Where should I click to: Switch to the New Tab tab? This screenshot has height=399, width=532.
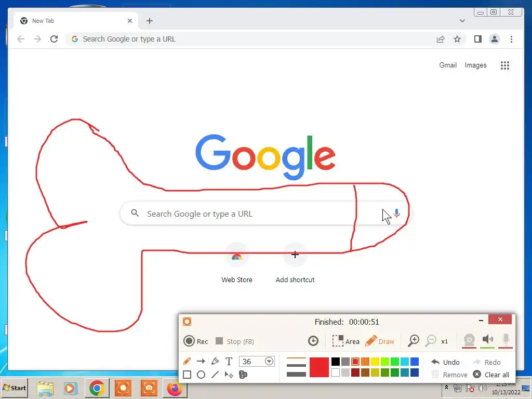click(x=76, y=21)
